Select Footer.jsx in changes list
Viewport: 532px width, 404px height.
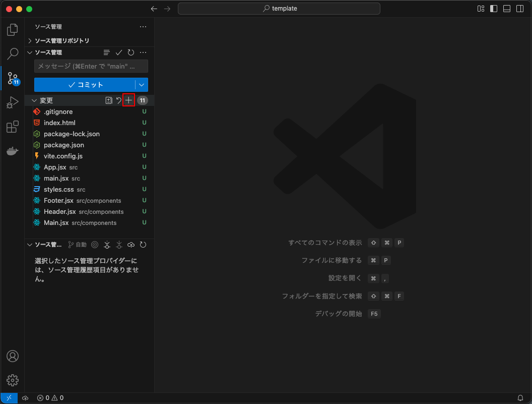pos(90,200)
